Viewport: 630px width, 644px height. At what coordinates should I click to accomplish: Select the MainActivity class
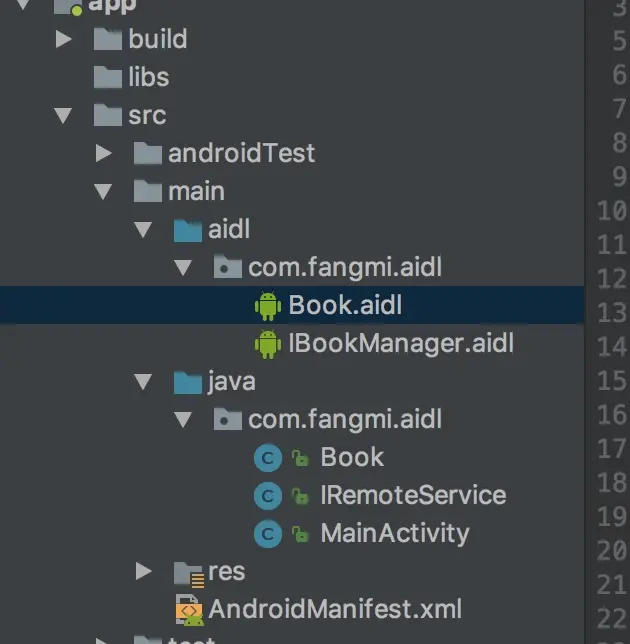[x=394, y=533]
